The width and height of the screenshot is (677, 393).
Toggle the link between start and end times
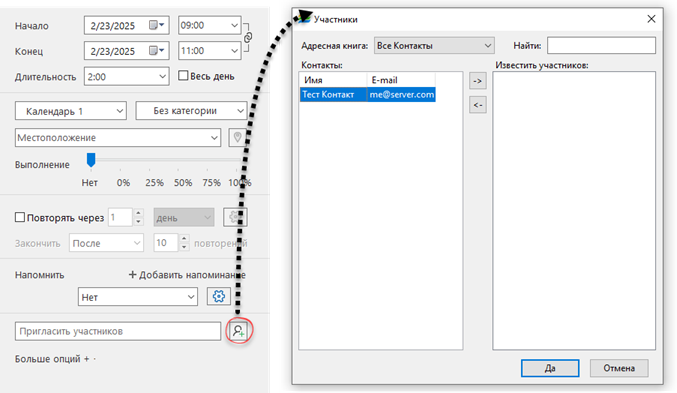pos(247,38)
